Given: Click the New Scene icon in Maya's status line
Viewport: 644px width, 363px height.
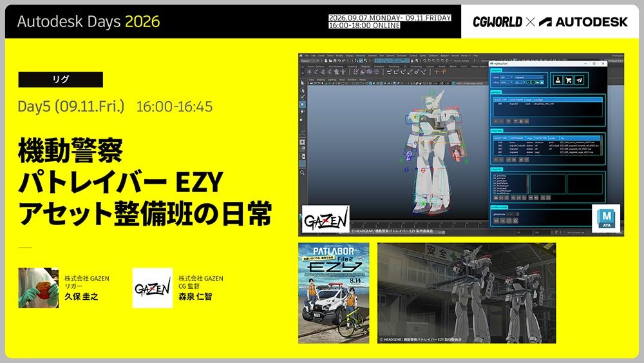Looking at the screenshot, I should [326, 61].
